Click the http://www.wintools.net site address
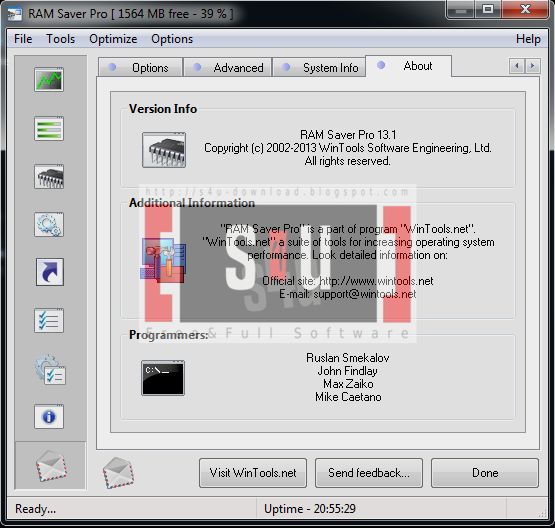Screen dimensions: 555x528 click(376, 281)
